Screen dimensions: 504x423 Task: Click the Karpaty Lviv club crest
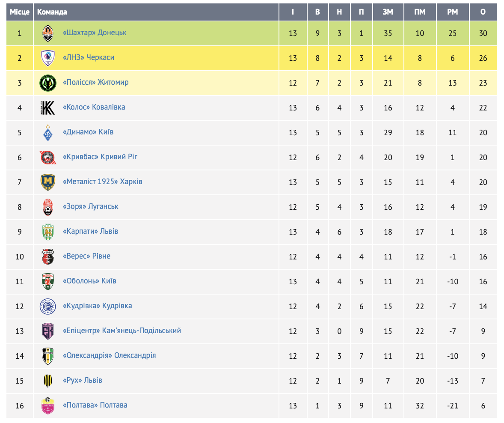(47, 232)
